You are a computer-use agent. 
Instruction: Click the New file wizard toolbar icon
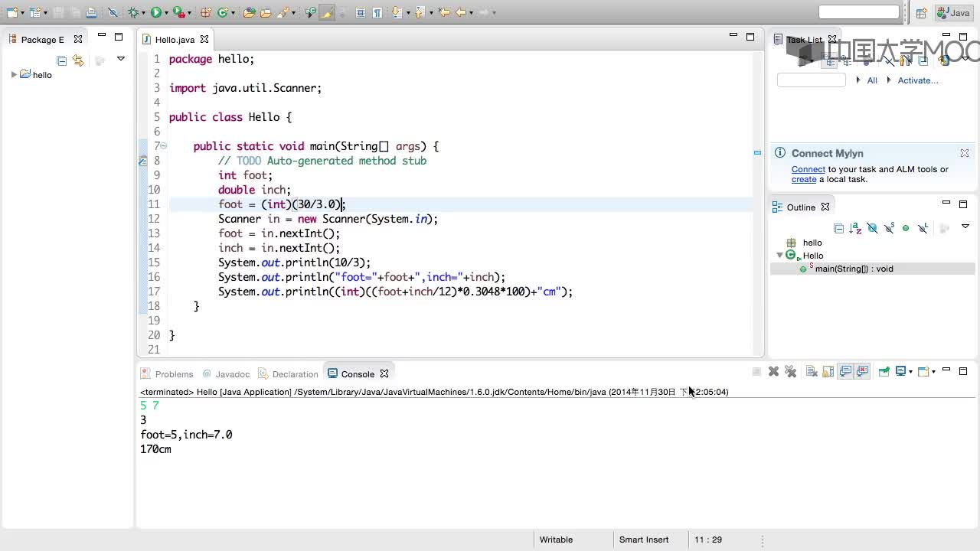(x=12, y=12)
